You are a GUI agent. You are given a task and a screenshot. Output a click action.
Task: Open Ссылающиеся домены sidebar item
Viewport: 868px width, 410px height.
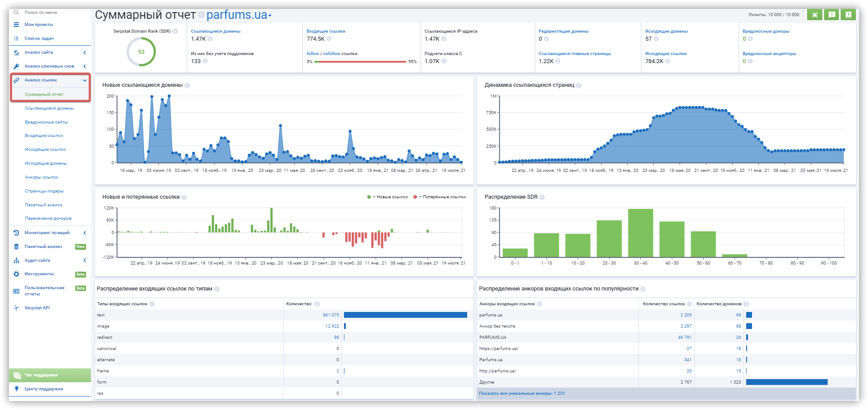coord(49,108)
